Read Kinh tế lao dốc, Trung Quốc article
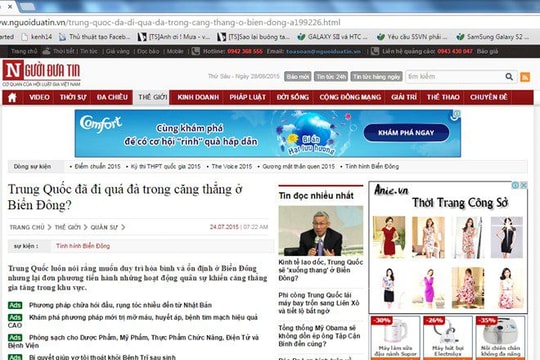This screenshot has width=540, height=360. pyautogui.click(x=321, y=270)
